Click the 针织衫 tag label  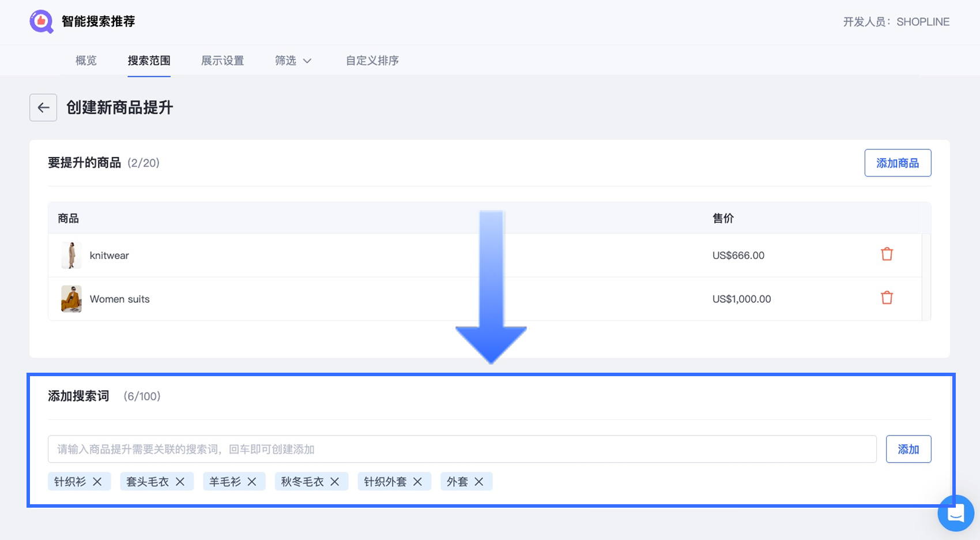[x=70, y=482]
